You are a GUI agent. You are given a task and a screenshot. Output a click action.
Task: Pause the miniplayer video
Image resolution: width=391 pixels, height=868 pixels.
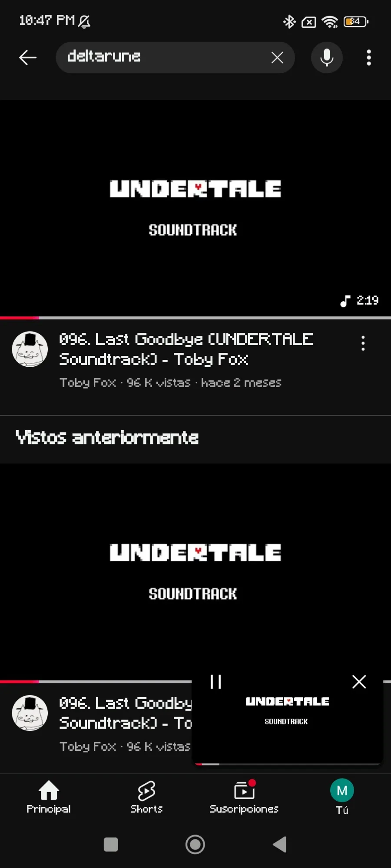[x=216, y=681]
